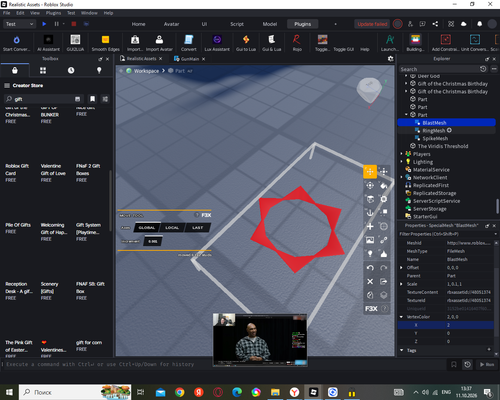
Task: Open the Plugins menu in menu bar
Action: [x=53, y=13]
